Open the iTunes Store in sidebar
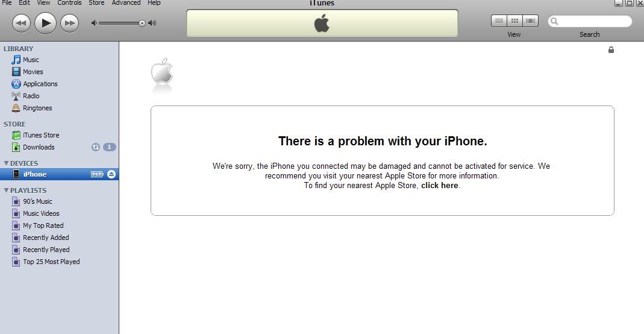 (x=41, y=135)
